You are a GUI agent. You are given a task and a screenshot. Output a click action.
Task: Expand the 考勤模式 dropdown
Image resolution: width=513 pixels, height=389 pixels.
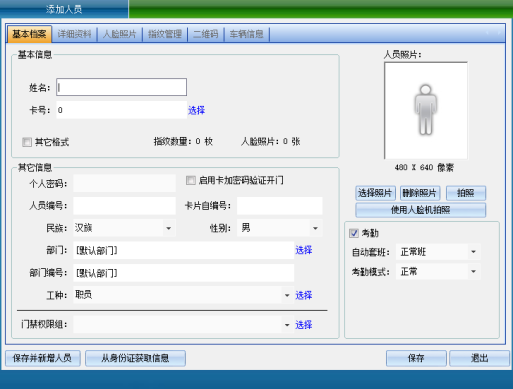[x=473, y=272]
